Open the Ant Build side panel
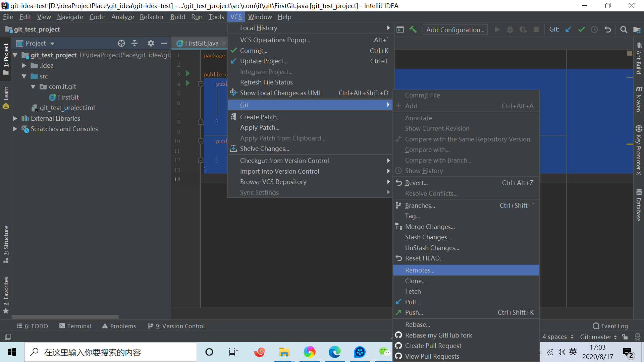The height and width of the screenshot is (362, 644). point(639,58)
